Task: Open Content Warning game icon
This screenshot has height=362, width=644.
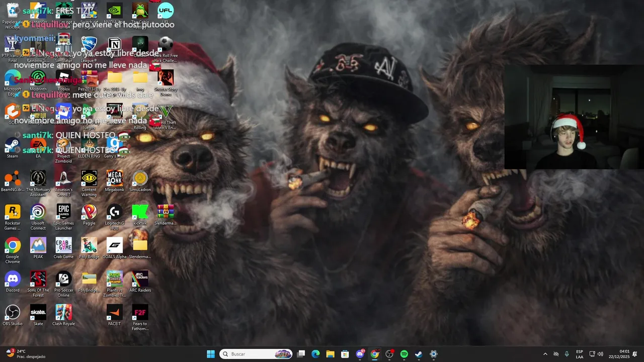Action: click(x=89, y=184)
